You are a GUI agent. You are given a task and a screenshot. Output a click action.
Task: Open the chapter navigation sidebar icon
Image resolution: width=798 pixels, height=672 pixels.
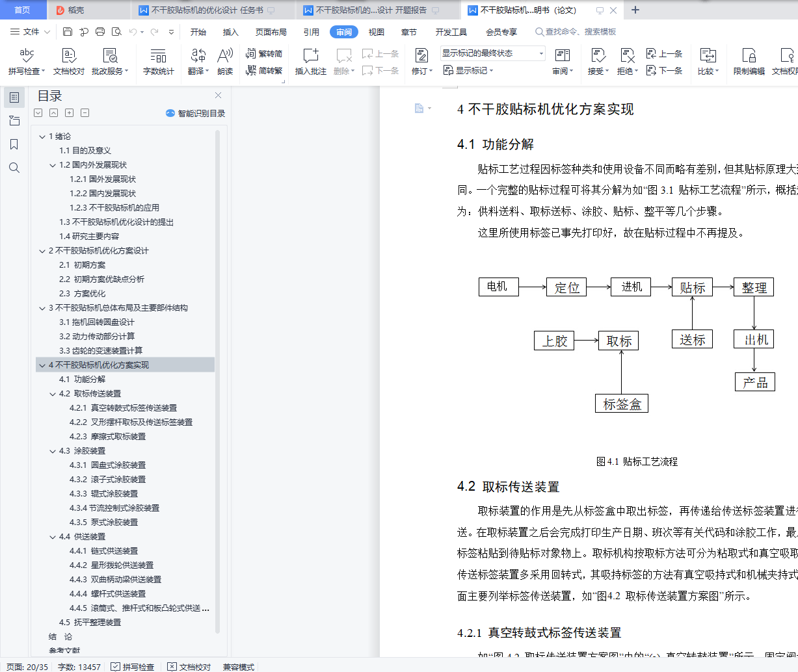point(14,121)
